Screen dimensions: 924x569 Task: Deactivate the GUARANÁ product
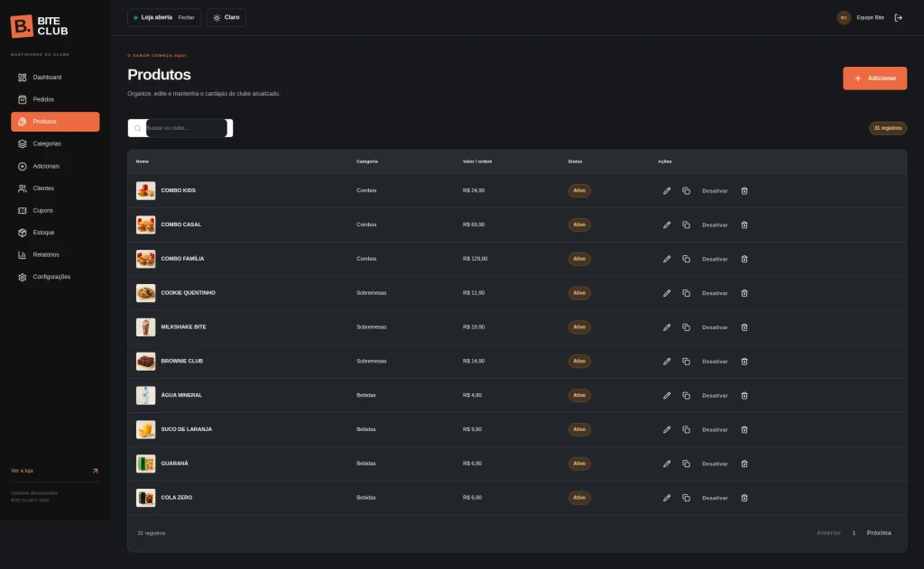715,464
